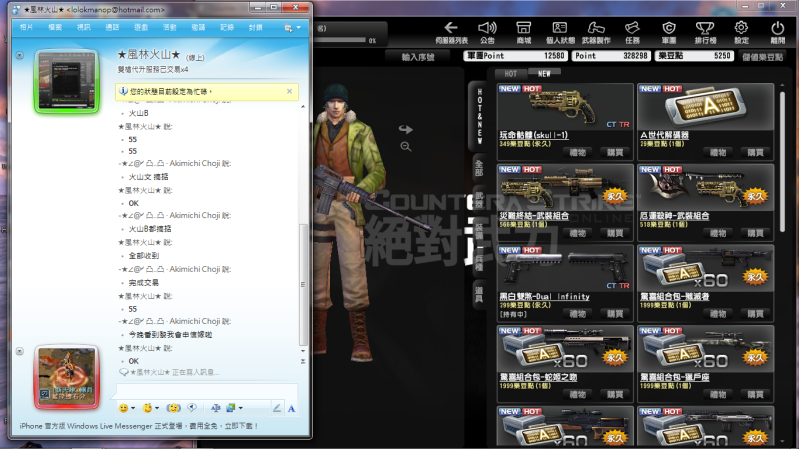Open the 公告 announcements speaker icon

click(x=487, y=28)
